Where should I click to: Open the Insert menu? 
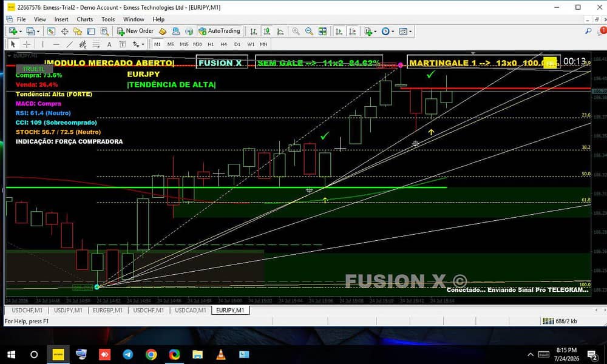point(61,19)
